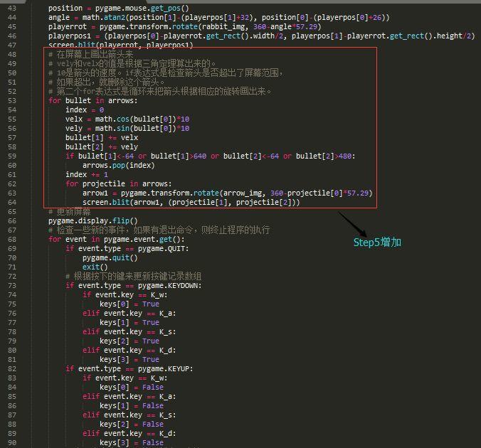
Task: Click 'if event.type == pygame.KEYDOWN:' line
Action: pos(134,286)
